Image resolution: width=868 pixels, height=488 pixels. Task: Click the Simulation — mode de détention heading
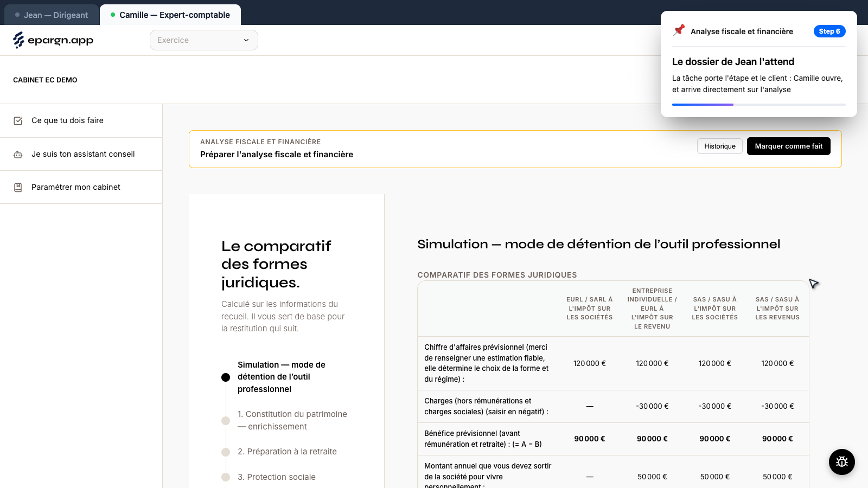tap(598, 245)
